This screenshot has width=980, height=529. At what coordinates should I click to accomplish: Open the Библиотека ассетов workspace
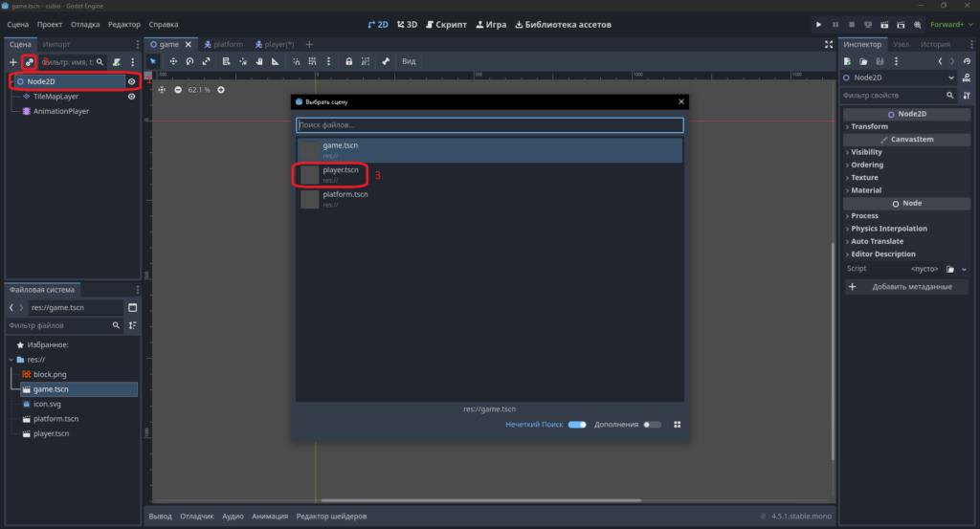pyautogui.click(x=563, y=24)
